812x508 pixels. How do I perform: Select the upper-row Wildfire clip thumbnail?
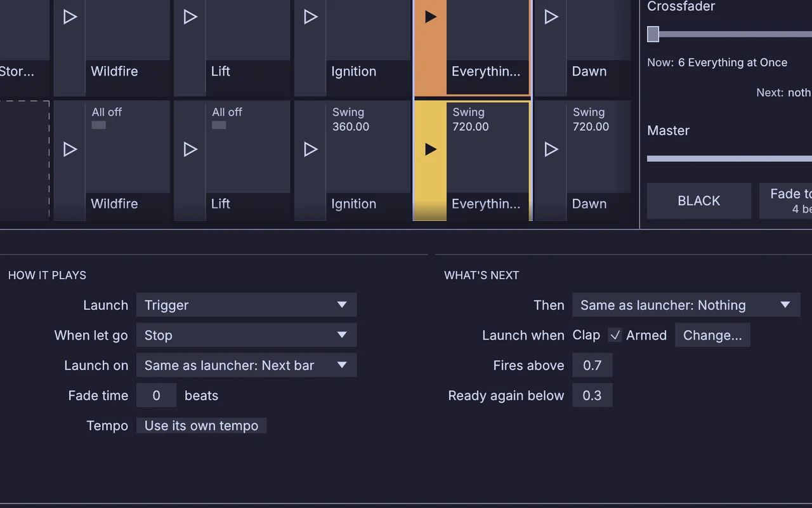click(x=128, y=30)
